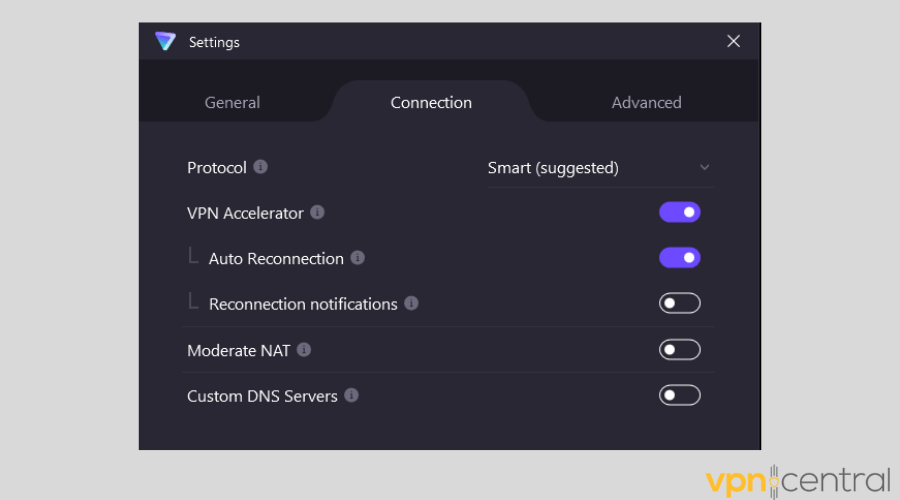Click the VPN Accelerator label text
Screen dimensions: 900x500
pyautogui.click(x=245, y=213)
